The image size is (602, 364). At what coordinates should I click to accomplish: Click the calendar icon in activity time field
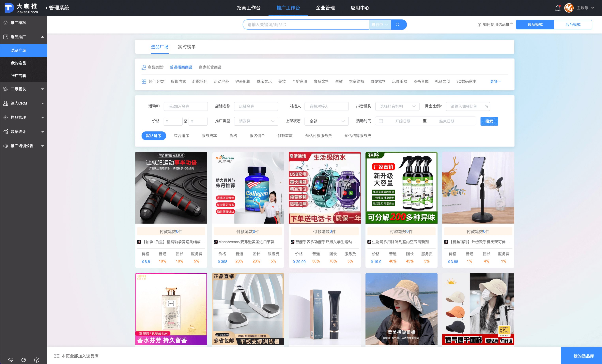pos(381,121)
